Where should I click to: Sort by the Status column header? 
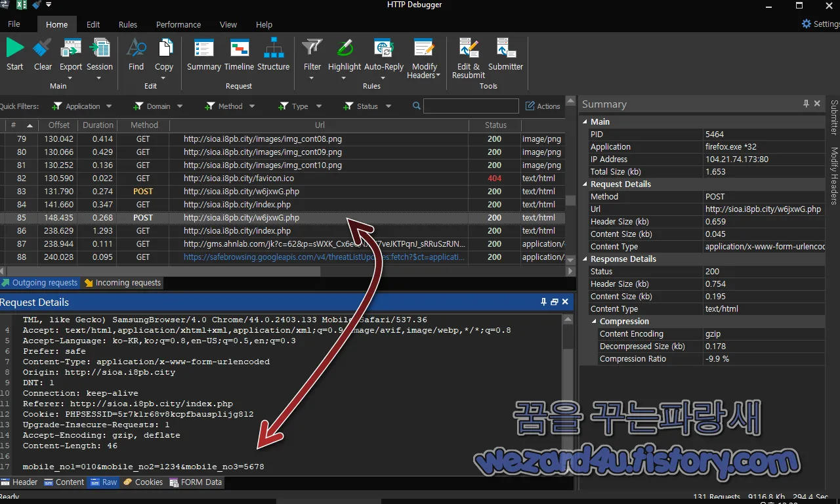coord(495,125)
